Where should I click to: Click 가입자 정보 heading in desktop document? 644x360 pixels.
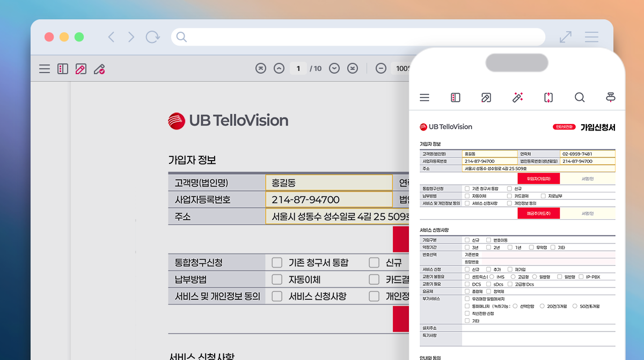[192, 160]
